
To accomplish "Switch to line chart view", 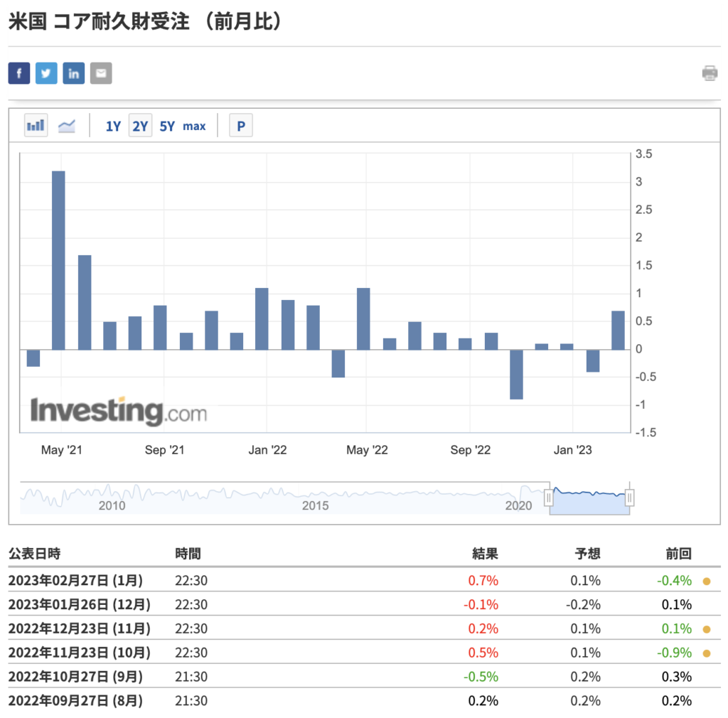I will tap(66, 125).
